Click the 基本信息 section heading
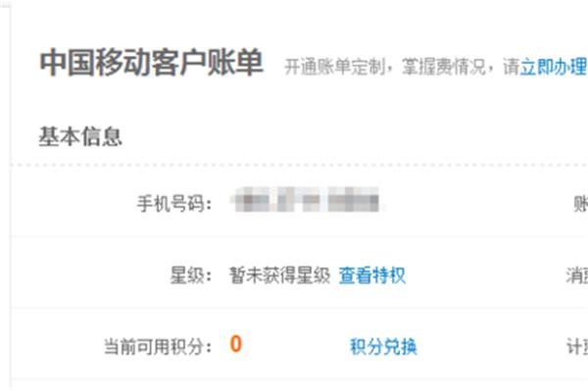Viewport: 588px width, 392px height. [x=80, y=136]
